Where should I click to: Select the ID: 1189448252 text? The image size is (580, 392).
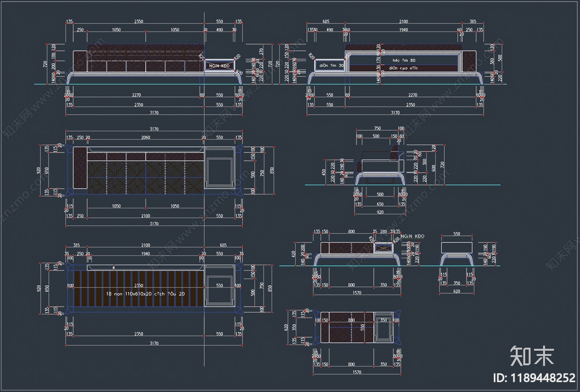coord(534,378)
